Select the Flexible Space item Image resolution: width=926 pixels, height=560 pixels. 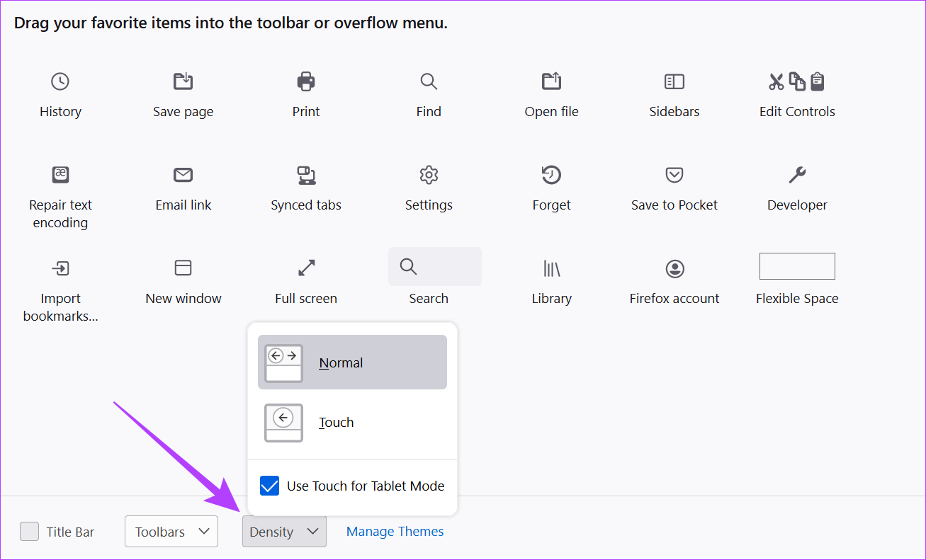(x=797, y=267)
